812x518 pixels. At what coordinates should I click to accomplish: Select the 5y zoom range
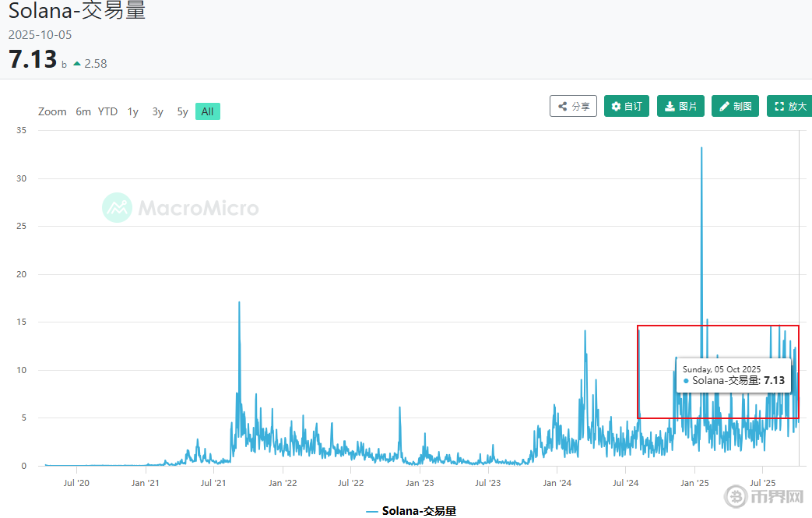(x=182, y=111)
